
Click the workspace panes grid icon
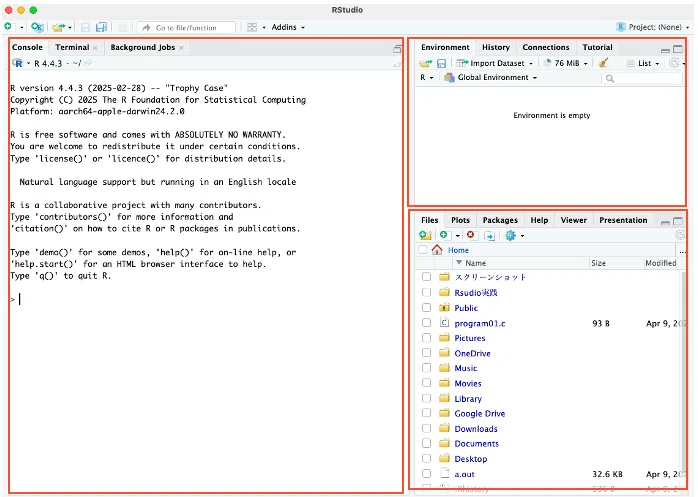coord(252,27)
